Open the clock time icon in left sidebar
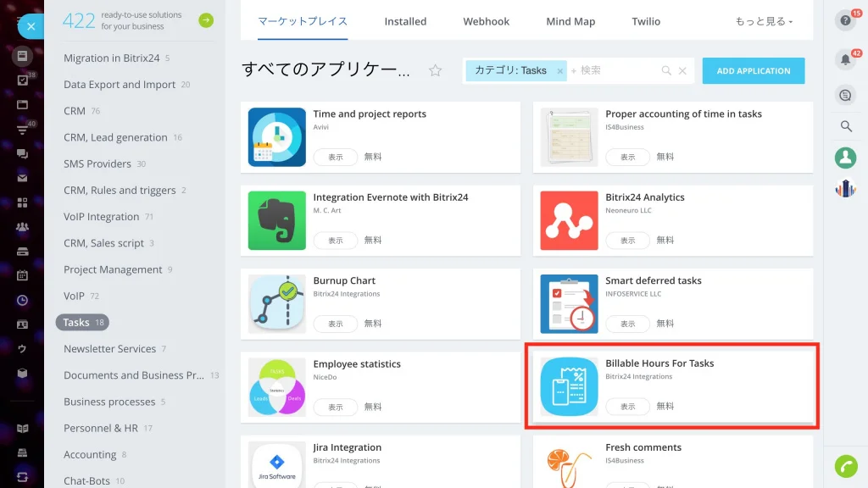This screenshot has height=488, width=868. tap(22, 300)
